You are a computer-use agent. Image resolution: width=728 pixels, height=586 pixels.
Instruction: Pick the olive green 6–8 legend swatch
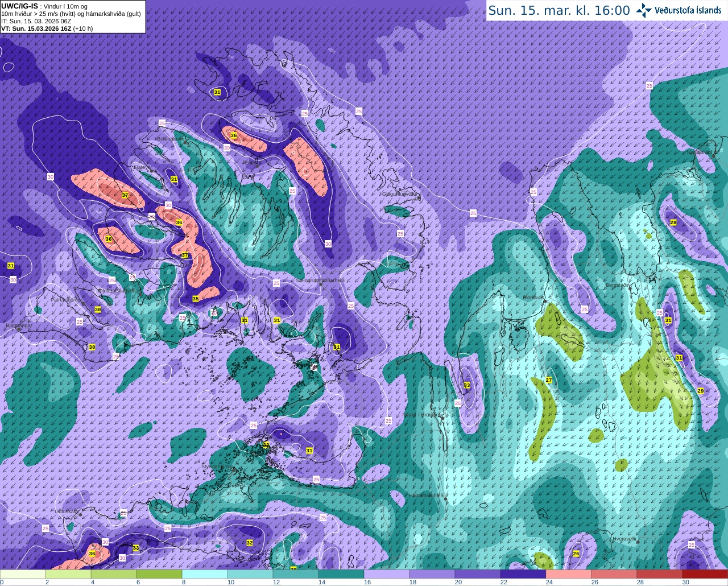[159, 574]
